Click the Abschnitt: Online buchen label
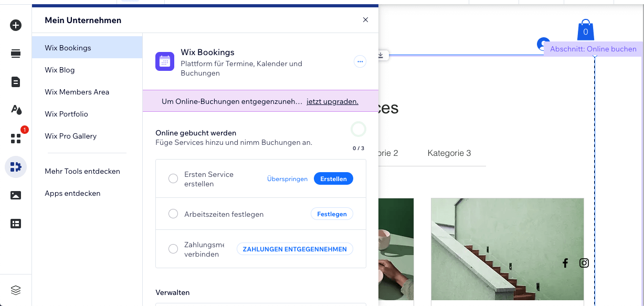The image size is (644, 306). click(593, 49)
